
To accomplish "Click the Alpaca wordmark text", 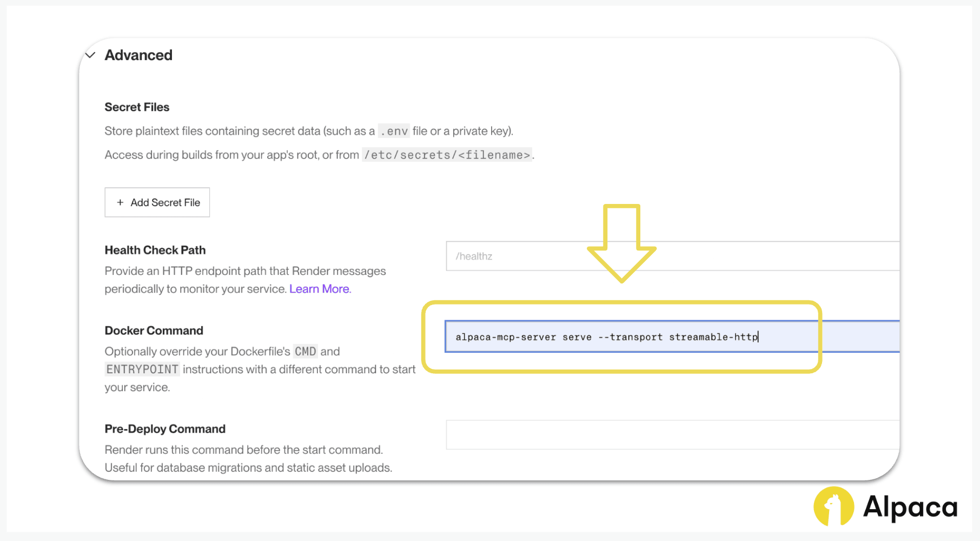I will (x=910, y=507).
